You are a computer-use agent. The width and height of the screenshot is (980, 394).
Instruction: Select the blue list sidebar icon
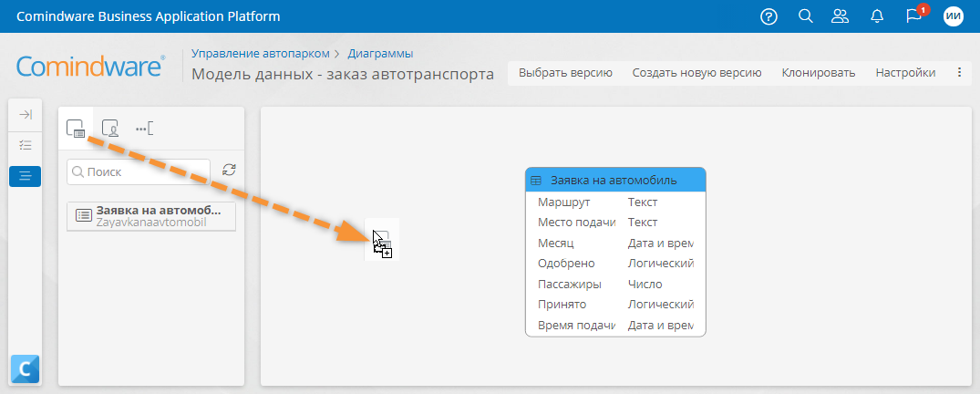coord(25,176)
